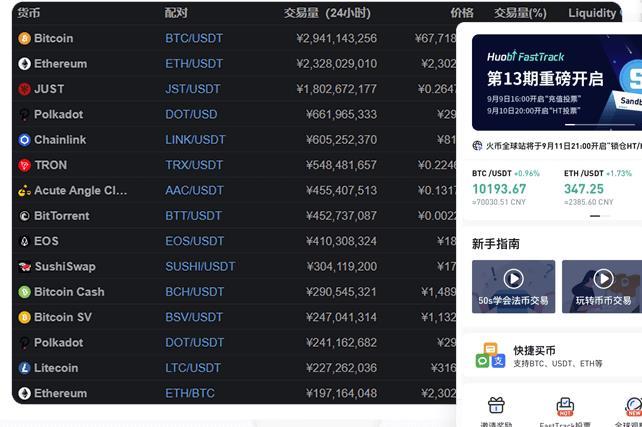642x427 pixels.
Task: Click the 邀请奖励 gift box icon
Action: pyautogui.click(x=496, y=405)
